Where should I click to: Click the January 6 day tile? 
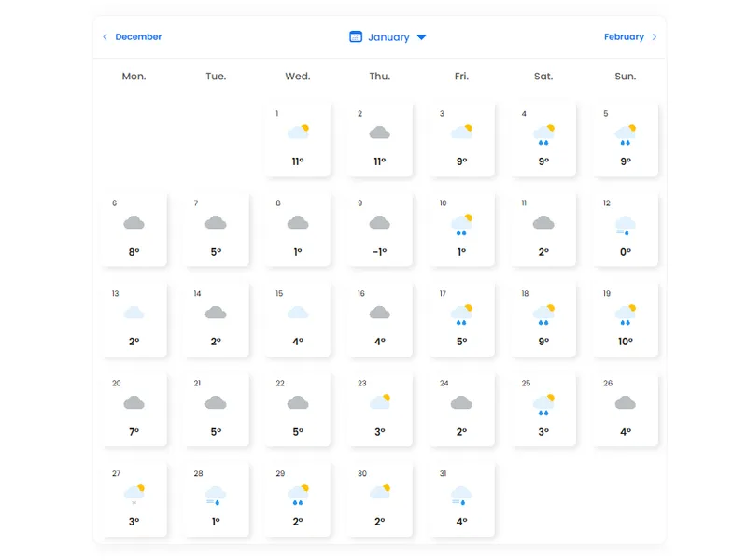[134, 230]
